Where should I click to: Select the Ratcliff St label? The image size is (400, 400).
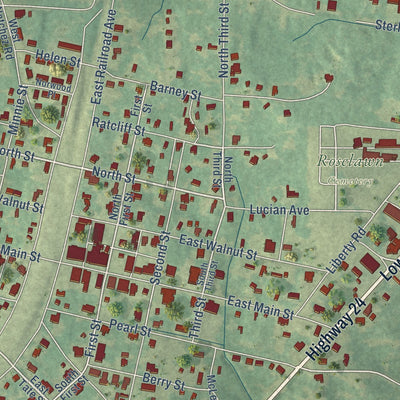click(119, 127)
